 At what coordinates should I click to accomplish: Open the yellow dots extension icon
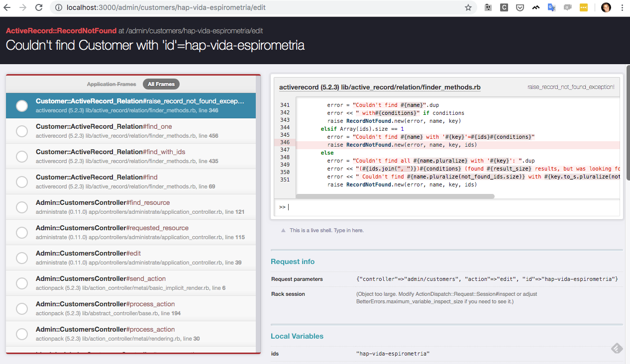pos(584,8)
